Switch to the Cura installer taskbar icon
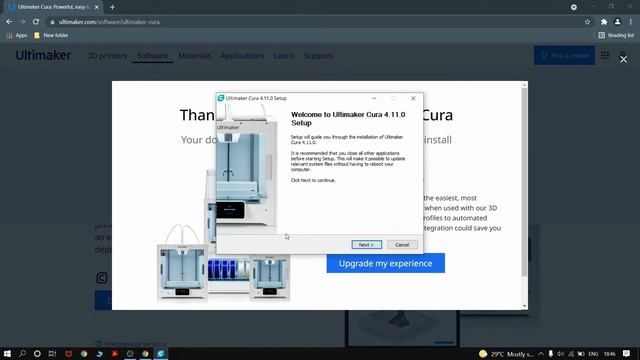The height and width of the screenshot is (360, 640). coord(161,353)
